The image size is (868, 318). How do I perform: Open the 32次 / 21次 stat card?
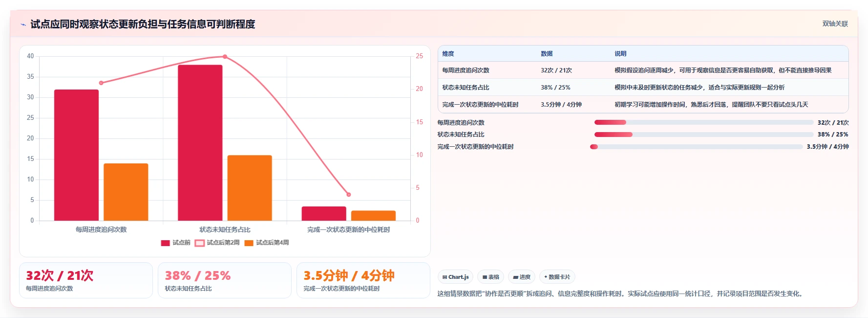pyautogui.click(x=86, y=280)
